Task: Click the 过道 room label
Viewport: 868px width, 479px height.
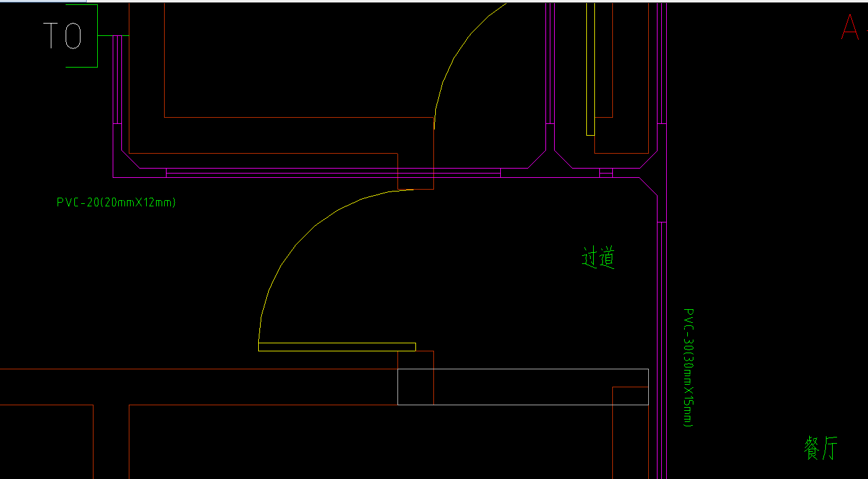Action: (x=599, y=258)
